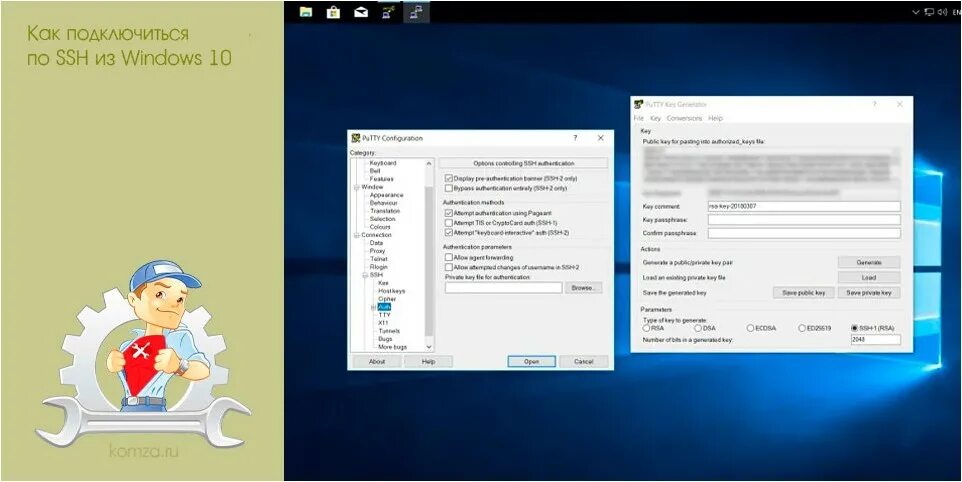
Task: Click the PuTTY Configuration title bar icon
Action: (x=355, y=138)
